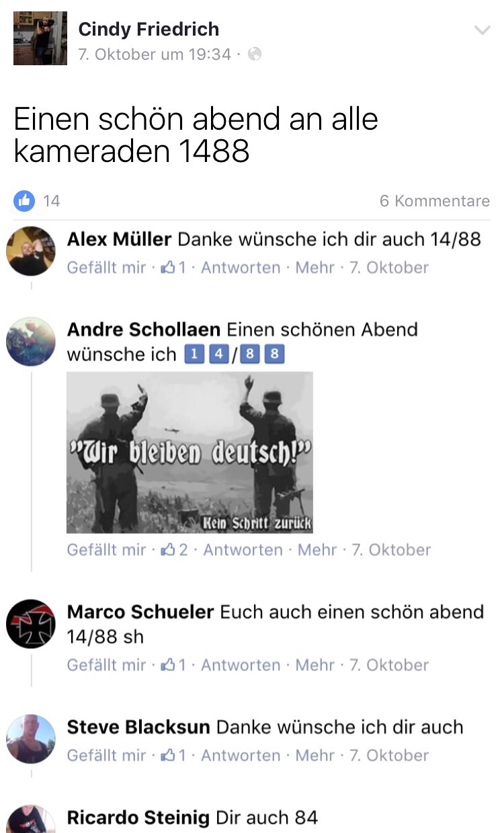Toggle Gefällt mir on Marco Schueler's comment

[106, 665]
